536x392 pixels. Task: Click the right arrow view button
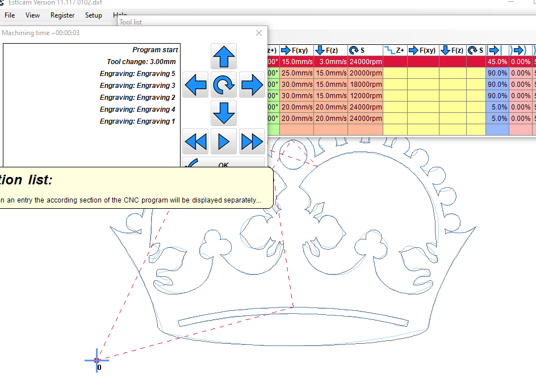pos(252,85)
